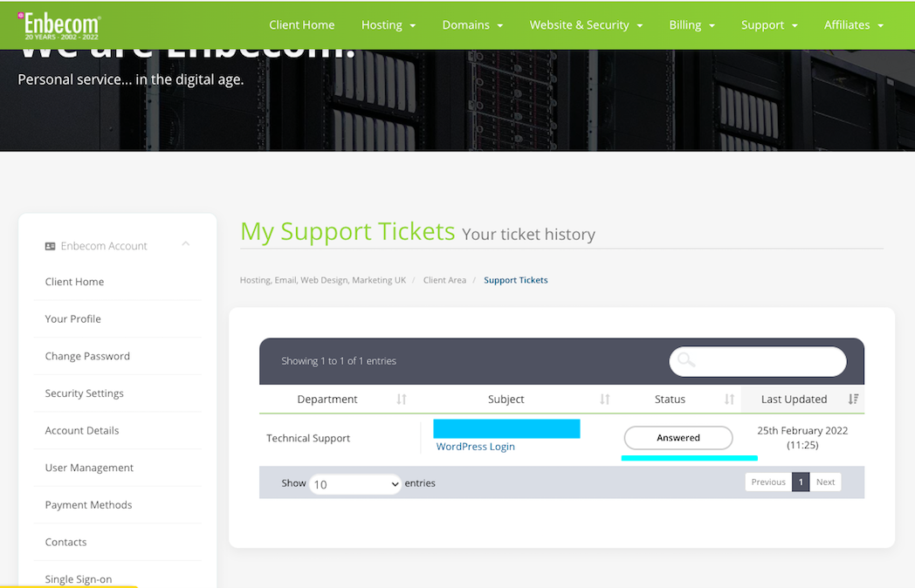Click the 'Showing 1 to 1 of 1 entries' text
Screen dimensions: 915x588
(339, 361)
